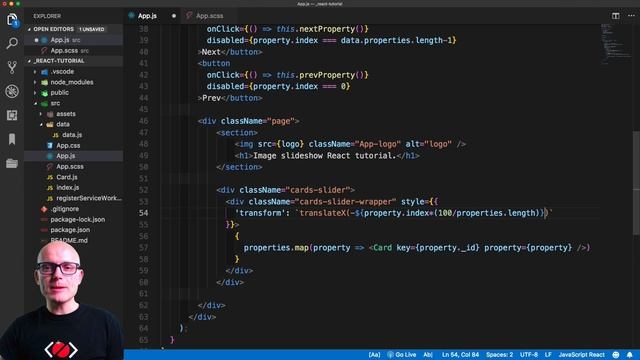Viewport: 640px width, 360px height.
Task: Change end of line sequence LF
Action: 548,355
